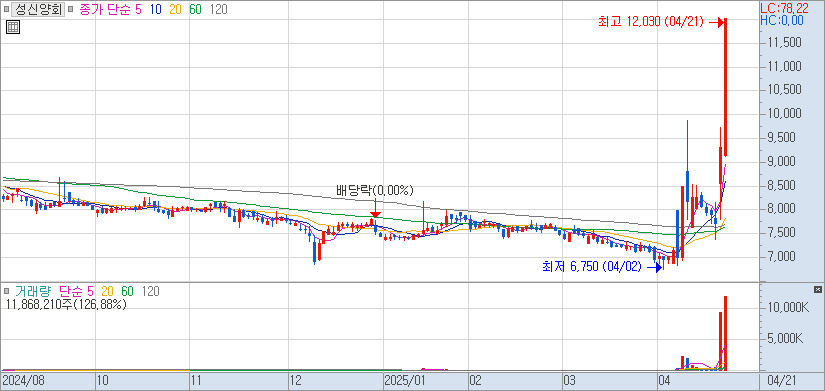Image resolution: width=825 pixels, height=391 pixels.
Task: Toggle the square marker left of 성신양회
Action: coord(6,9)
